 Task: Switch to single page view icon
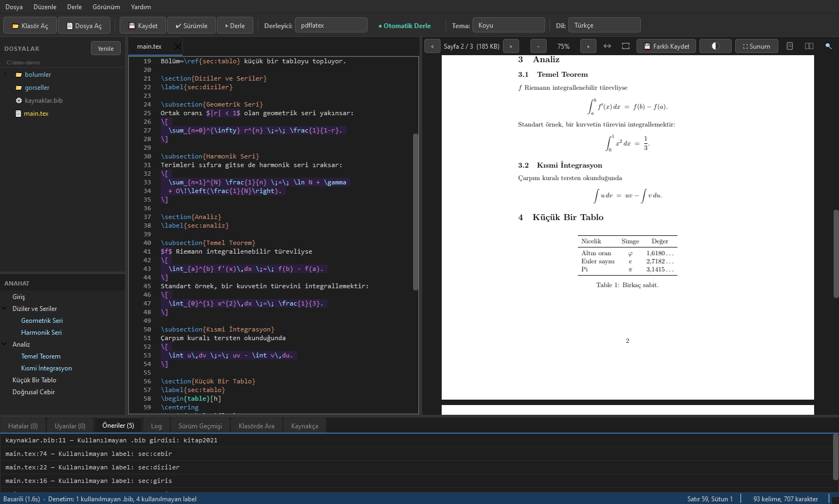coord(790,47)
